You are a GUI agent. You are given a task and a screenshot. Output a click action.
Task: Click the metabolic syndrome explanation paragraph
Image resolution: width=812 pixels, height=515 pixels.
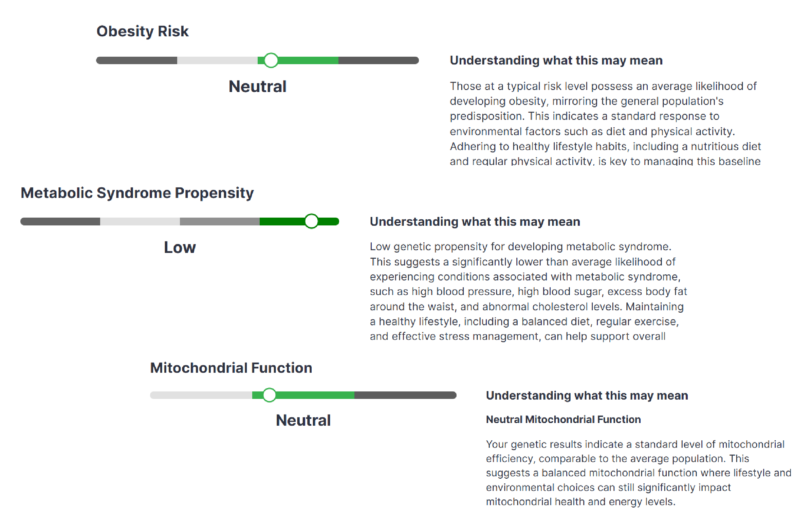coord(528,291)
